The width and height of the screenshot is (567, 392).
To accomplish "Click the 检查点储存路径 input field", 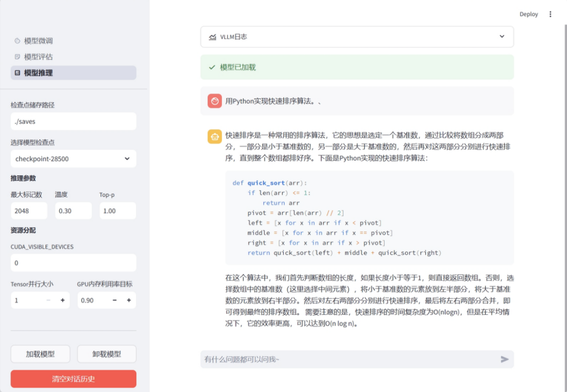I will point(73,121).
